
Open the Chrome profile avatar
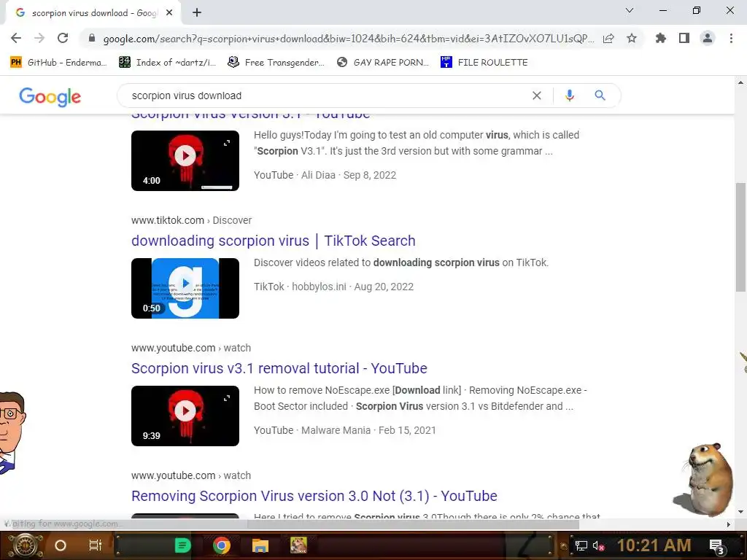click(x=708, y=38)
